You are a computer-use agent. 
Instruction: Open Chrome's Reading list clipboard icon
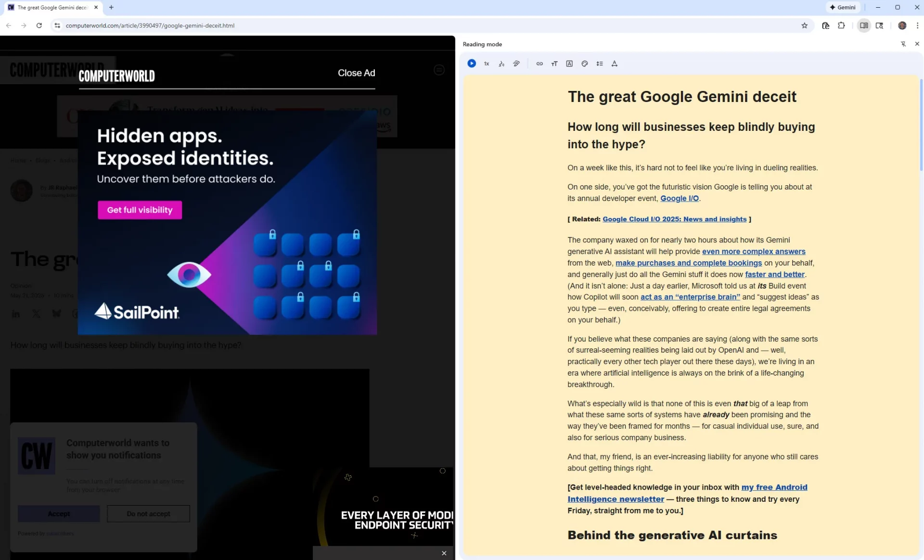click(x=826, y=25)
